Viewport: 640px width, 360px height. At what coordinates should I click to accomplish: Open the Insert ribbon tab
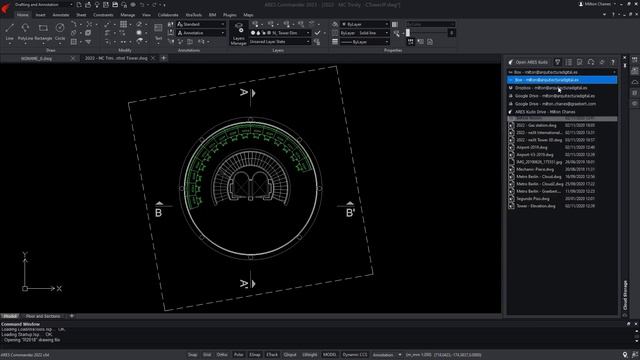tap(40, 15)
